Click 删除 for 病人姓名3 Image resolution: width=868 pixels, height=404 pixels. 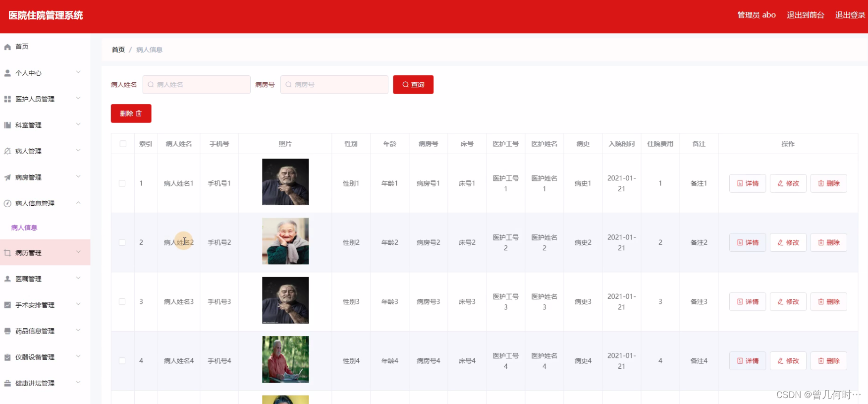(829, 301)
